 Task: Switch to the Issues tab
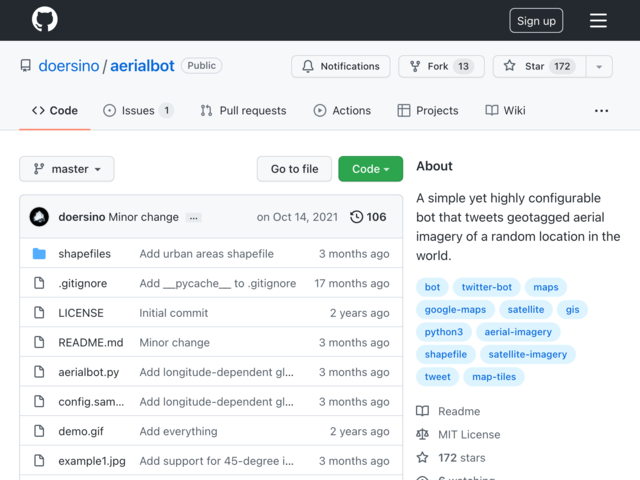point(138,111)
